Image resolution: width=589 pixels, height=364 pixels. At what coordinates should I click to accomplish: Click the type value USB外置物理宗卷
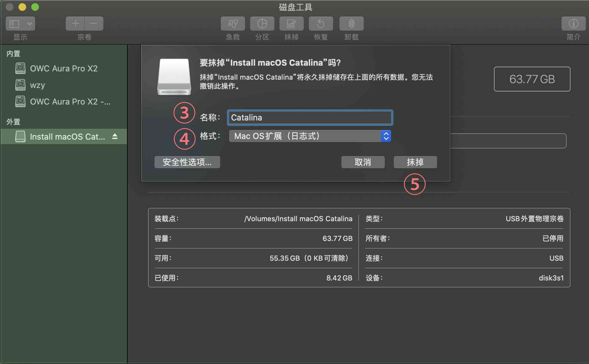coord(534,219)
